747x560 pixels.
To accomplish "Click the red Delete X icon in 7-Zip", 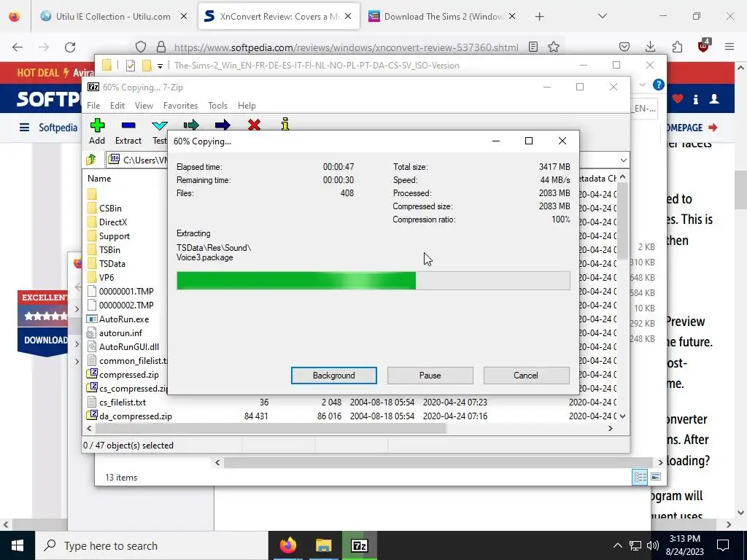I will pos(254,125).
